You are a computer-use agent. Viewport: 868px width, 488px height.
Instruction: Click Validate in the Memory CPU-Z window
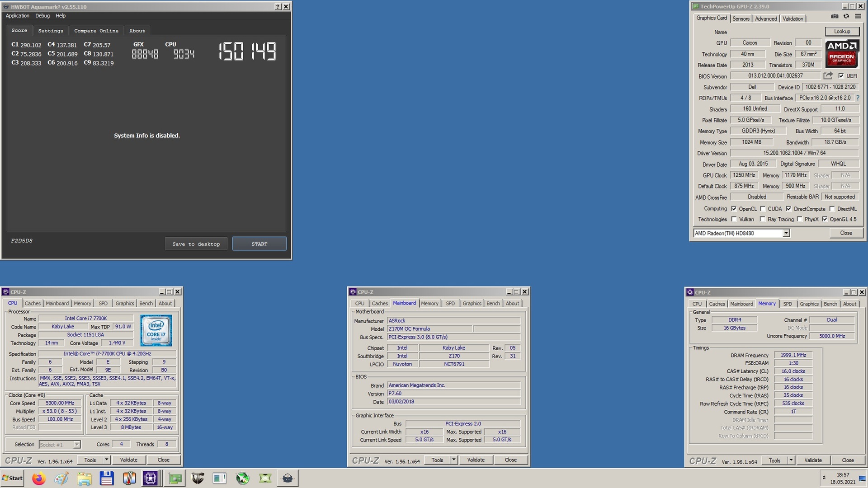click(813, 460)
